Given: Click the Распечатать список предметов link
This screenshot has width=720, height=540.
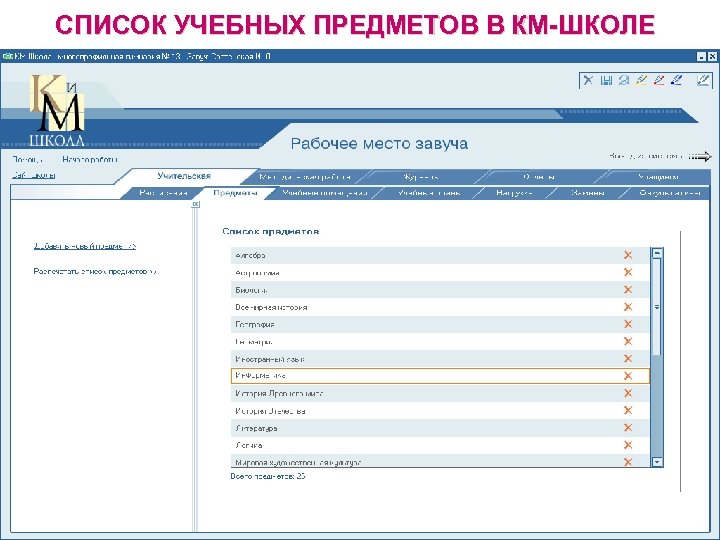Looking at the screenshot, I should pyautogui.click(x=95, y=271).
